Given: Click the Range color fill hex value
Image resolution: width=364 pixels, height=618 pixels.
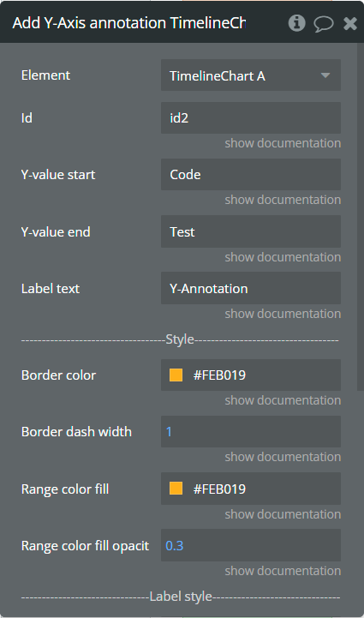Looking at the screenshot, I should pyautogui.click(x=219, y=489).
